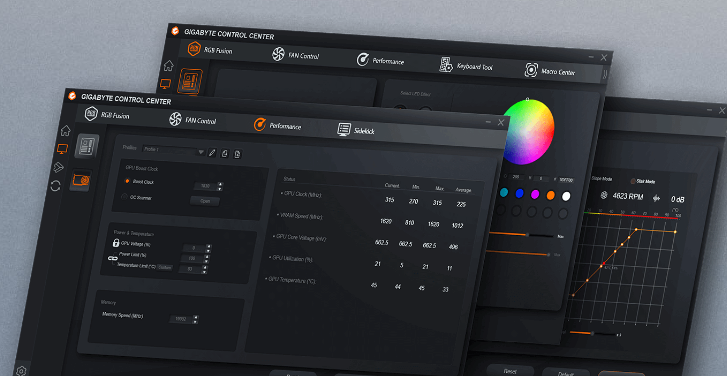
Task: Switch to RGB Fusion tab in front window
Action: [x=107, y=115]
